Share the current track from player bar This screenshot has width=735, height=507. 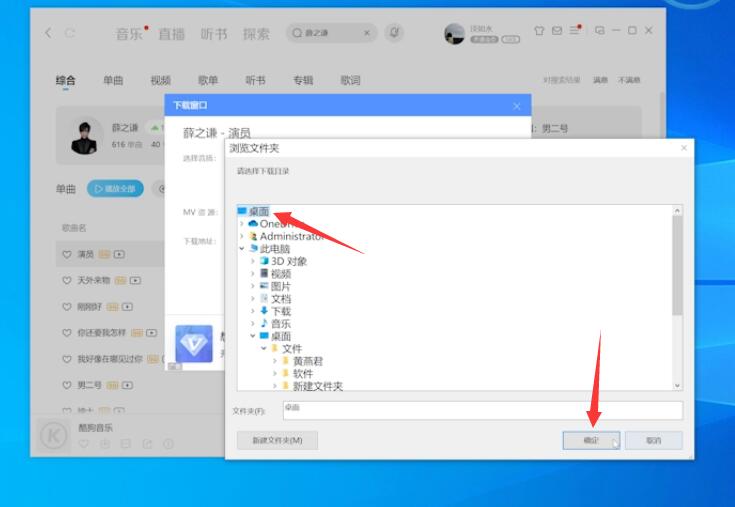click(x=147, y=443)
